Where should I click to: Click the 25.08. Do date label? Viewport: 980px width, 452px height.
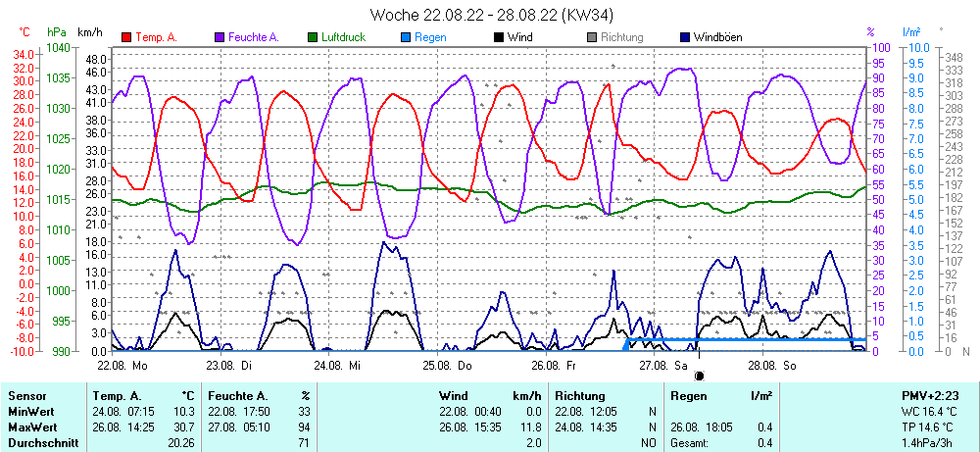point(447,365)
